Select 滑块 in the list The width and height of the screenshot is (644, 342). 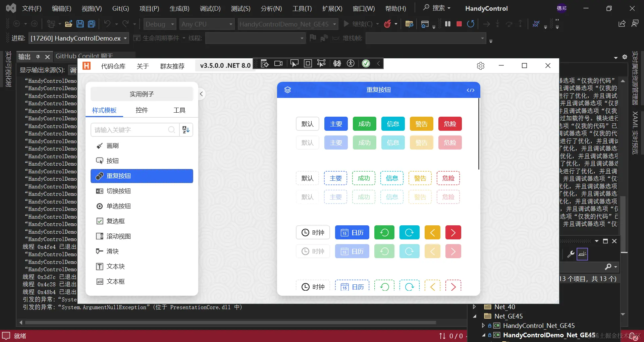click(142, 251)
